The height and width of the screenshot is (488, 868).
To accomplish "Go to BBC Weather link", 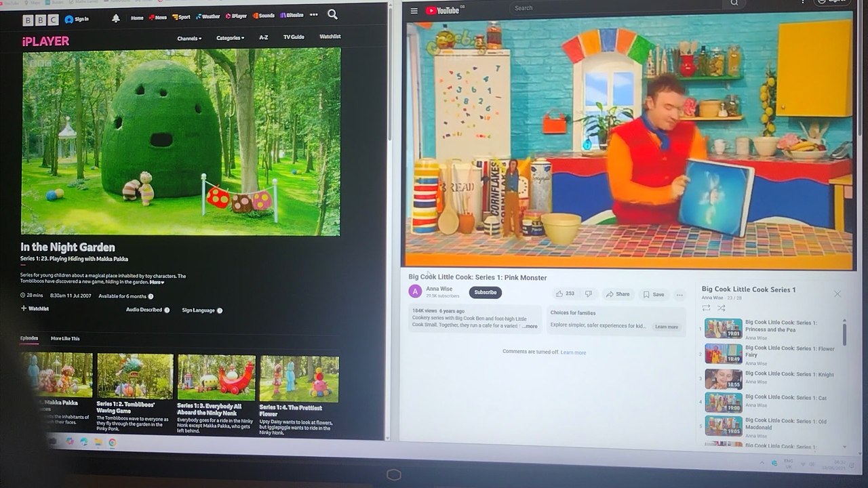I will 208,16.
